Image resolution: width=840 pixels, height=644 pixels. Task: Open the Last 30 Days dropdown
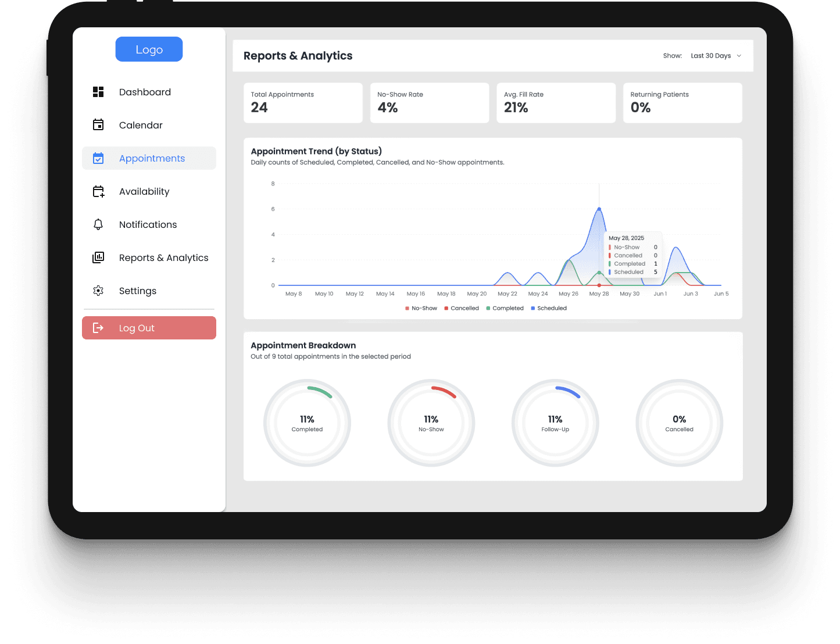coord(715,55)
